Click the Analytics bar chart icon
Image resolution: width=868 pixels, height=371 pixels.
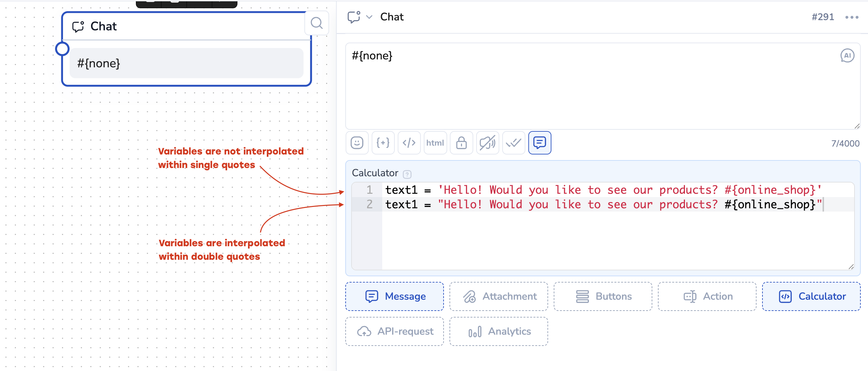[x=475, y=332]
